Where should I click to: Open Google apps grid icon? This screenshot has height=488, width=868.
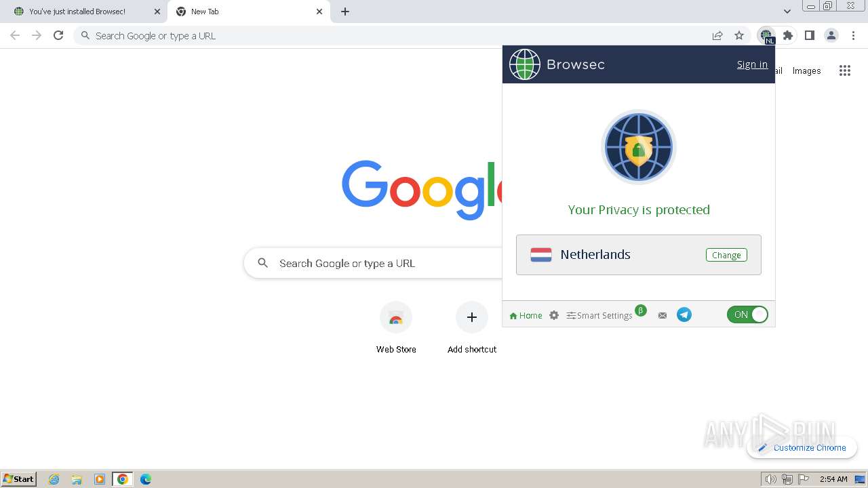click(x=844, y=70)
